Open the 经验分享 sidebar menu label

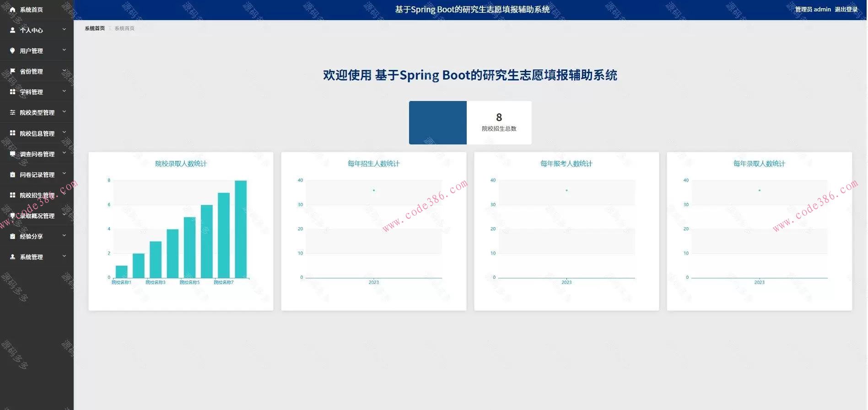click(x=31, y=236)
